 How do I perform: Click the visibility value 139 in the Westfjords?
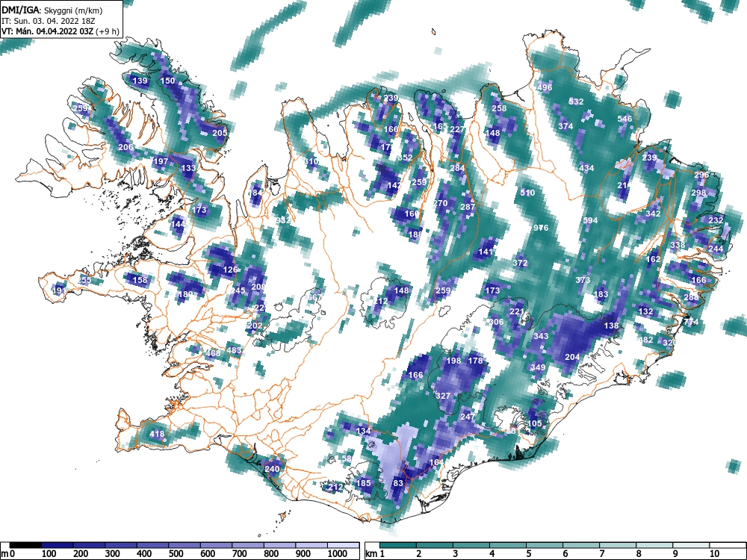[140, 81]
